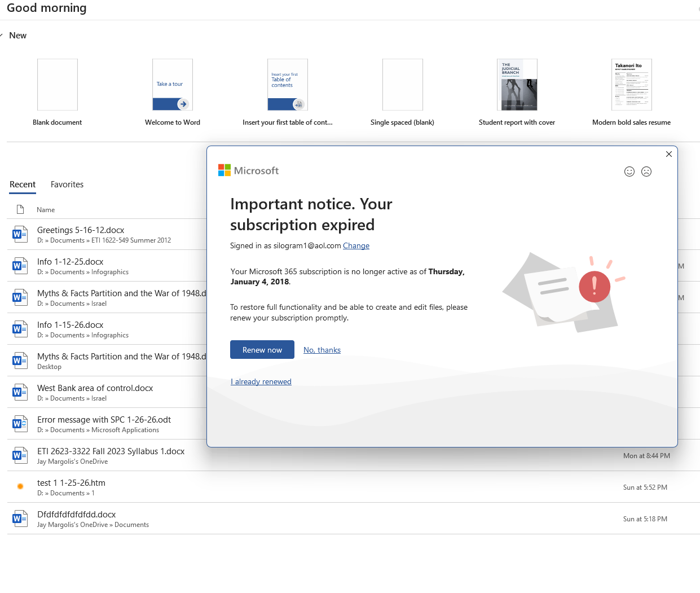Click icon beside Error message with SPC 1-26-26.odt
Screen dimensions: 700x593
pyautogui.click(x=20, y=424)
